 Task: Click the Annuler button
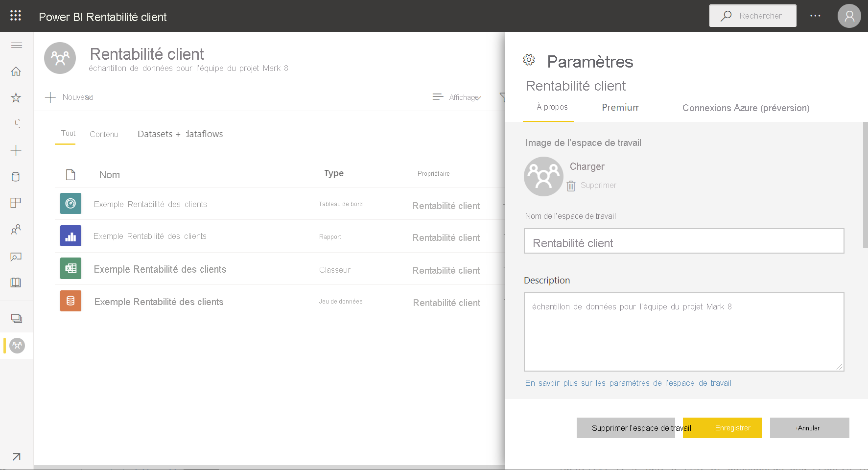click(809, 428)
